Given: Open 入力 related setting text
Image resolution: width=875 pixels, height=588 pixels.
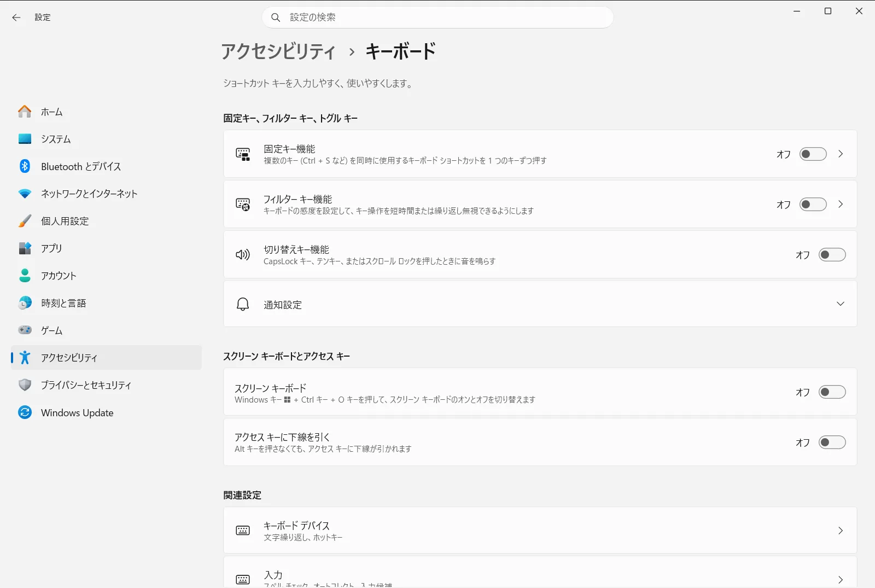Looking at the screenshot, I should coord(273,575).
